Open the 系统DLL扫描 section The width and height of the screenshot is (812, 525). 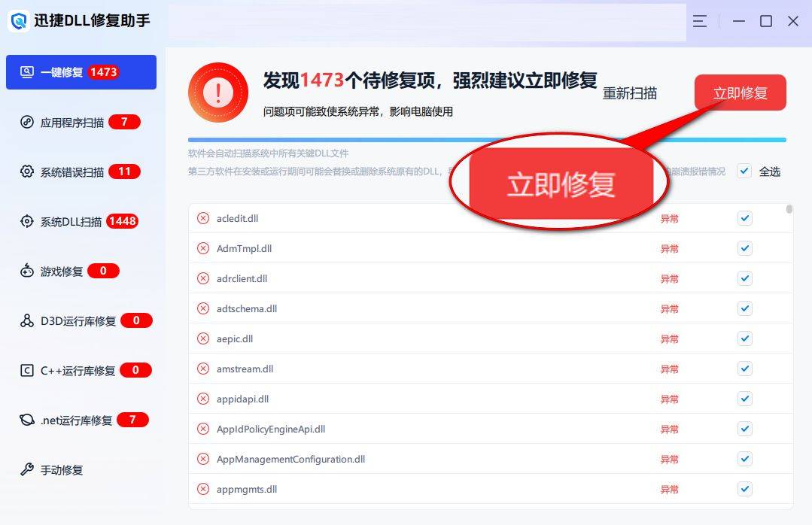pos(81,221)
